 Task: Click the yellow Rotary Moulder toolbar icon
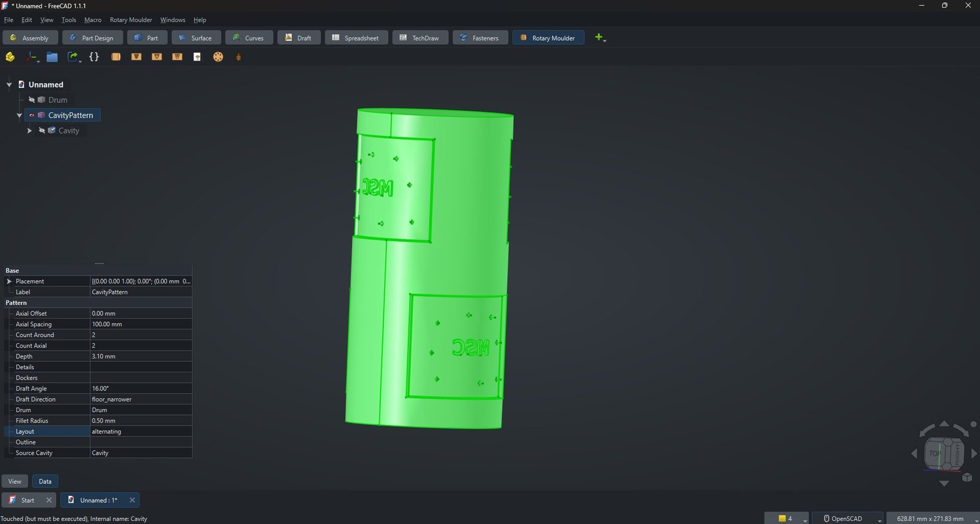click(x=10, y=57)
